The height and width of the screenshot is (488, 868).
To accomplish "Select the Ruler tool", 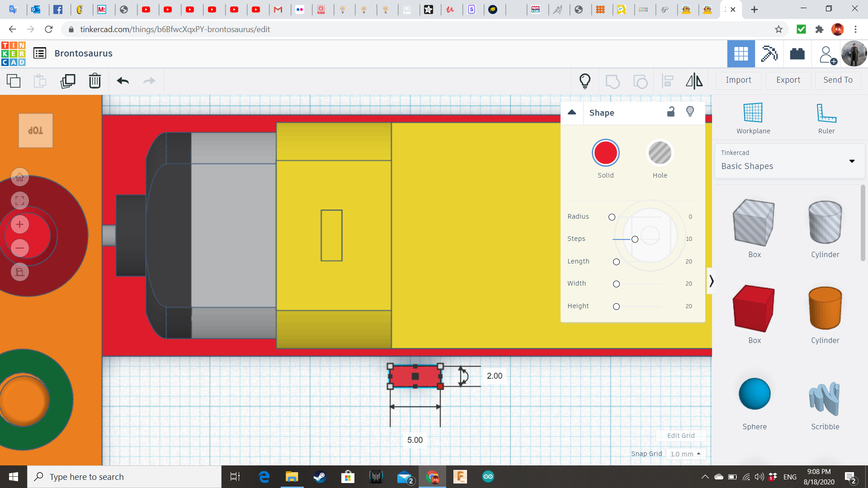I will point(826,118).
